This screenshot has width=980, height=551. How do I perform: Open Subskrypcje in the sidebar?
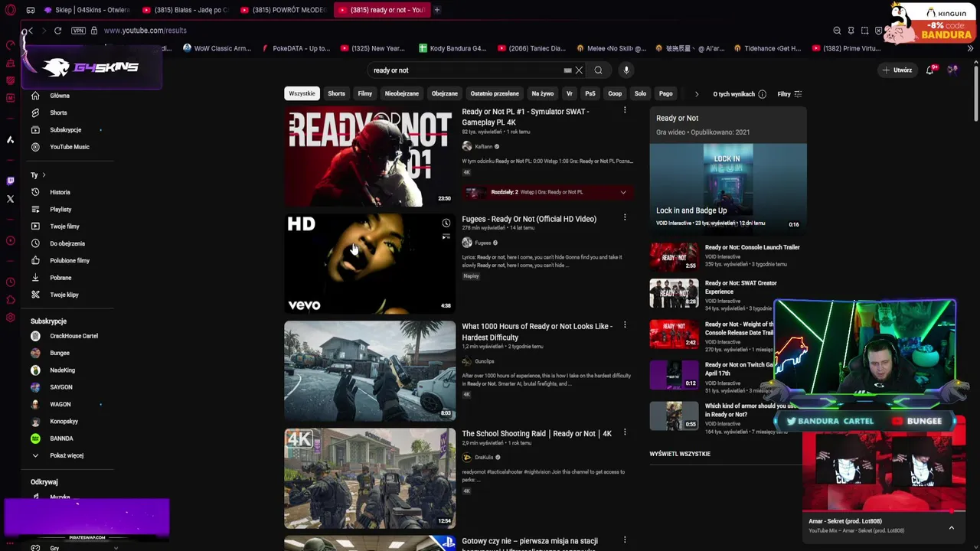(66, 130)
